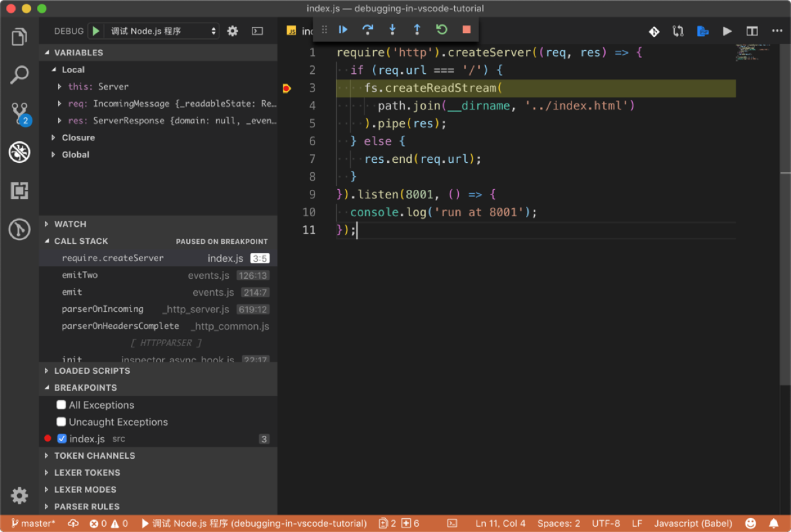Click the breakpoint marker on line 3
Image resolution: width=791 pixels, height=532 pixels.
coord(287,88)
